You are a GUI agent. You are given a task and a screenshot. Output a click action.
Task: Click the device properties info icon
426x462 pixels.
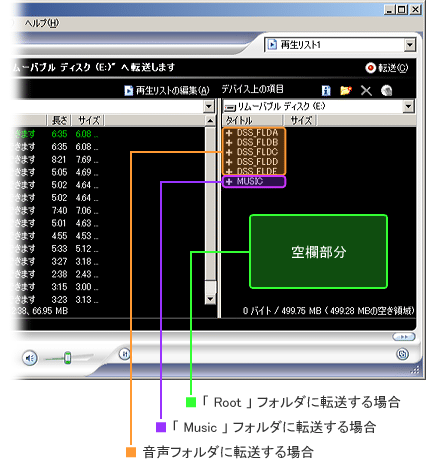(326, 90)
